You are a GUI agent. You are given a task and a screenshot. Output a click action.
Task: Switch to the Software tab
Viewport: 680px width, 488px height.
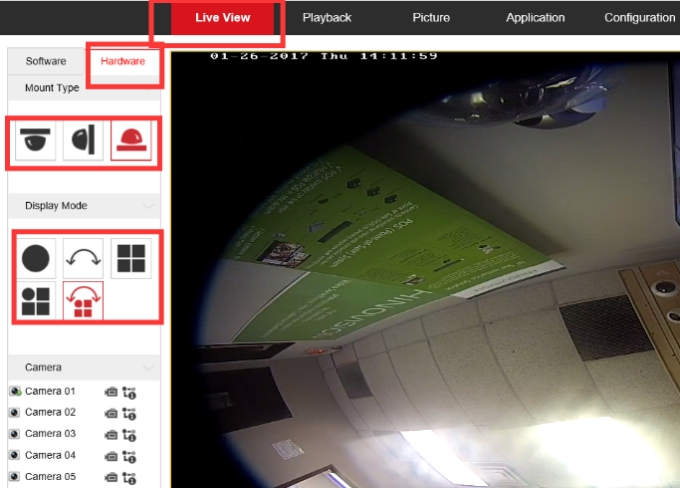coord(46,62)
